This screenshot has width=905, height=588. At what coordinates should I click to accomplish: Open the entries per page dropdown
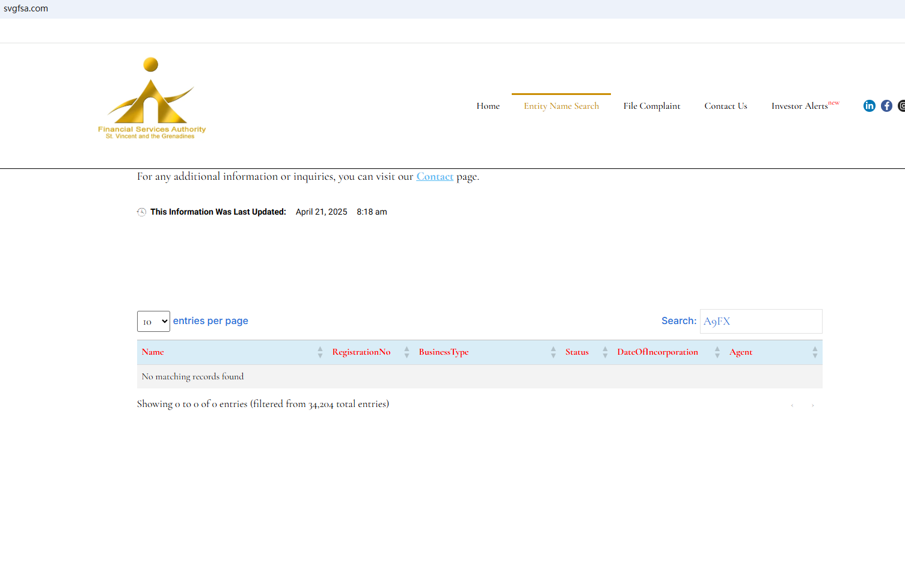click(x=153, y=322)
